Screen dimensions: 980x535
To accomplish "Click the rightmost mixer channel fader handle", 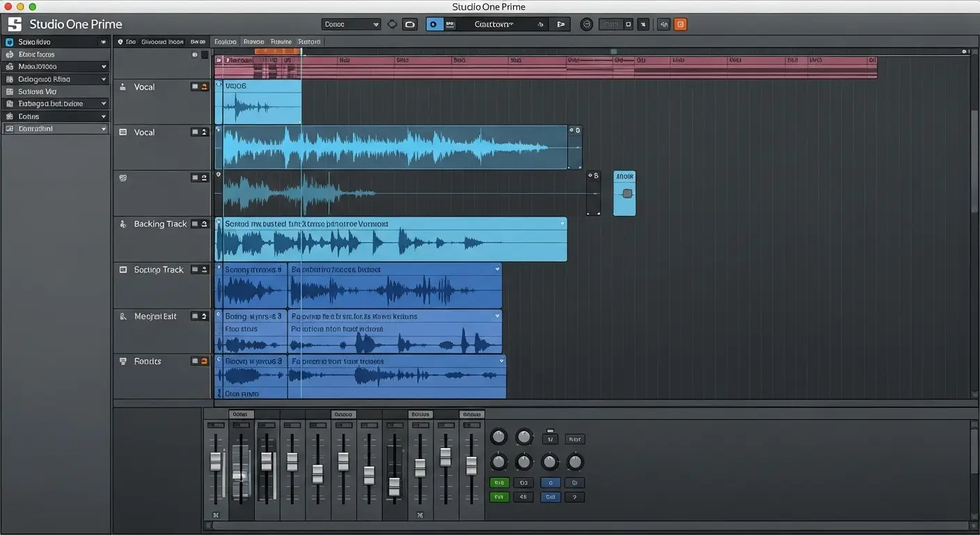I will [471, 466].
